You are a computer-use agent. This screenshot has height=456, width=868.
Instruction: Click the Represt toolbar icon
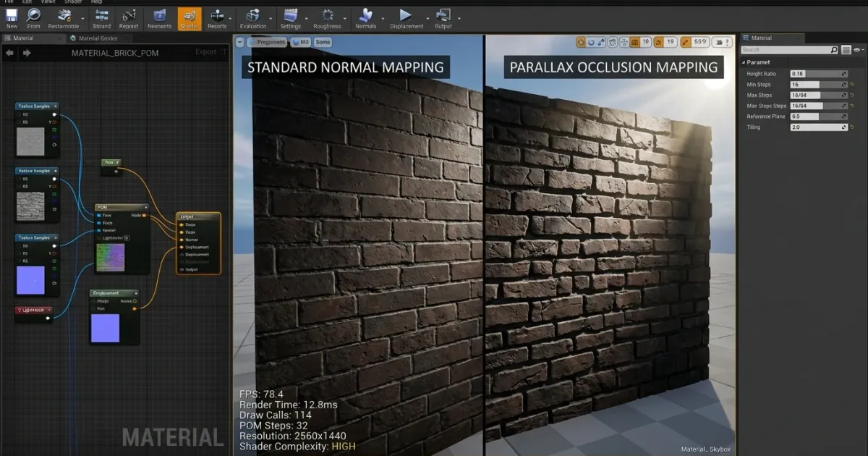[x=129, y=15]
